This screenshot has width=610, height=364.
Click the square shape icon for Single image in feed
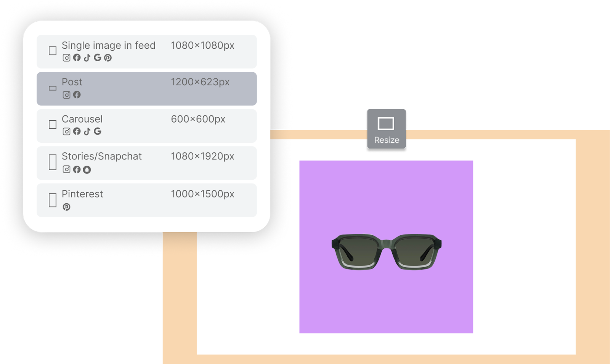pyautogui.click(x=53, y=51)
